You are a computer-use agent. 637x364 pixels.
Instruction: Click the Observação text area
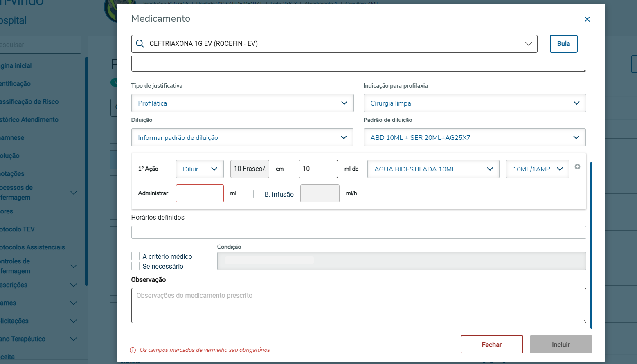(358, 305)
